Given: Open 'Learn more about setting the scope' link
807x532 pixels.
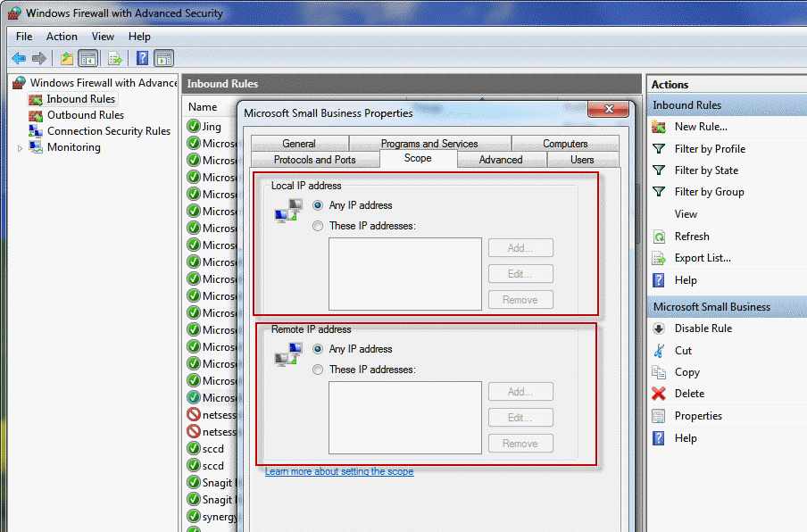Looking at the screenshot, I should click(339, 471).
